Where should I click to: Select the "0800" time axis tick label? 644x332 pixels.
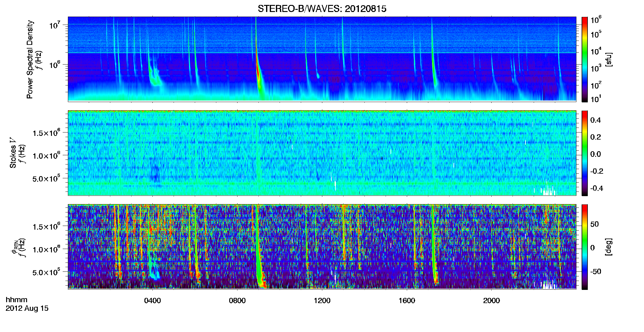(237, 300)
